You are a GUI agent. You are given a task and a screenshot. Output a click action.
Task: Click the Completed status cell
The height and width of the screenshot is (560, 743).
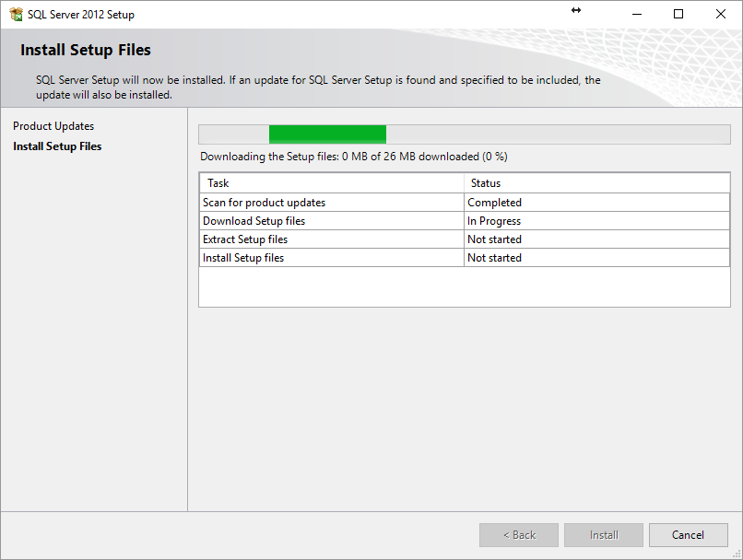[x=597, y=202]
